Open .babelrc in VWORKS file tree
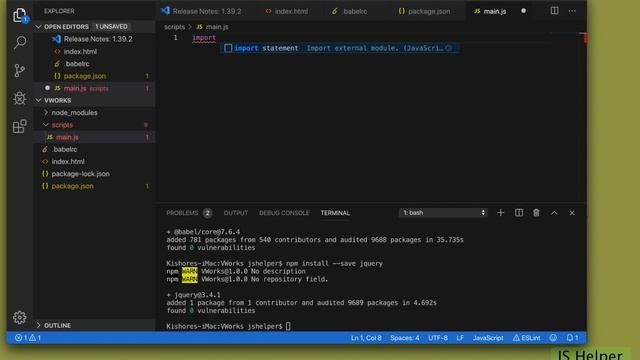 tap(95, 149)
